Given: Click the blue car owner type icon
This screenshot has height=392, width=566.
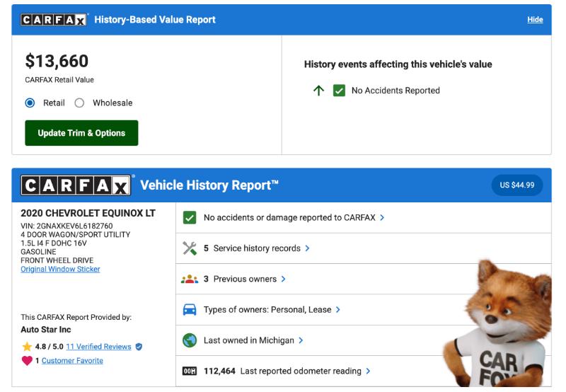Looking at the screenshot, I should tap(190, 310).
